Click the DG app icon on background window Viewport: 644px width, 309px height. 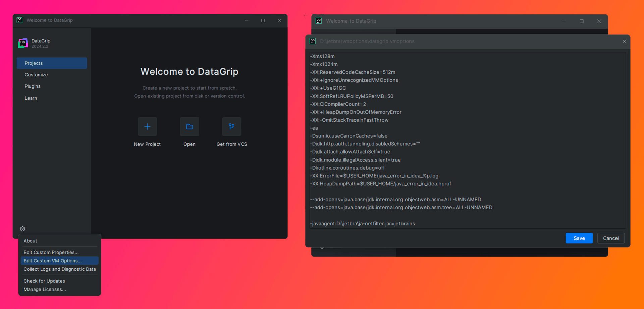click(x=318, y=21)
